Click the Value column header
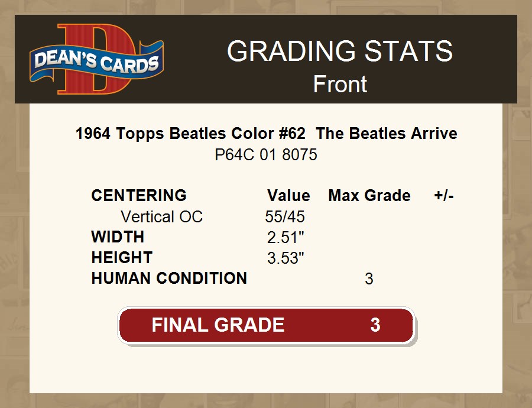This screenshot has height=408, width=532. click(288, 196)
